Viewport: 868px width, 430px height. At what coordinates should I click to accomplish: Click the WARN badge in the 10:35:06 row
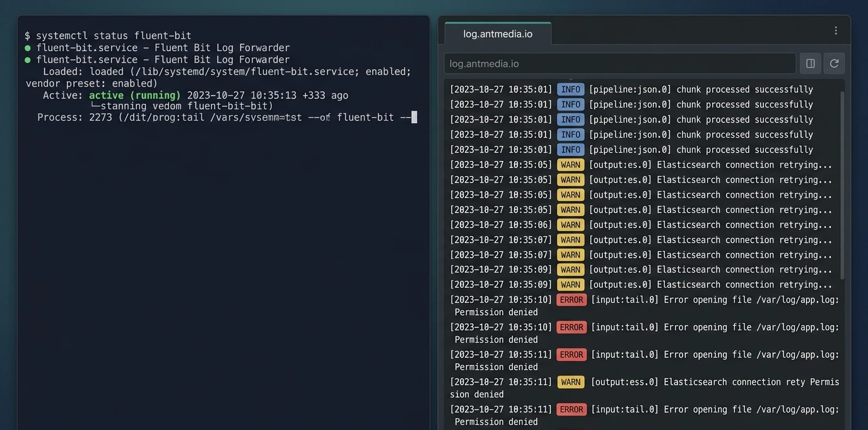(x=570, y=225)
